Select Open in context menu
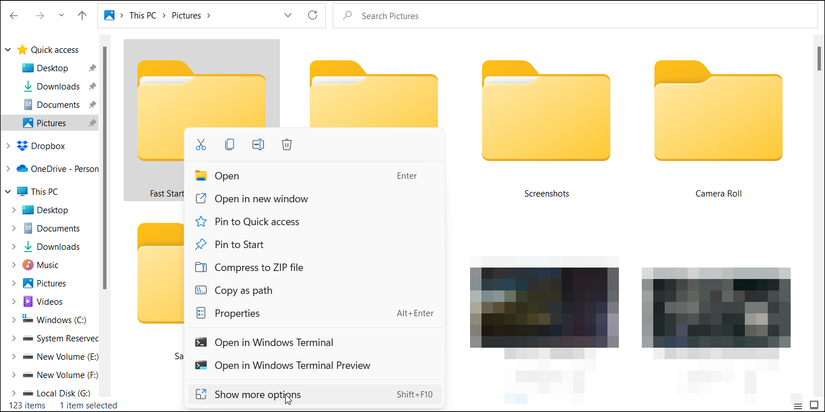The width and height of the screenshot is (825, 412). pos(314,176)
